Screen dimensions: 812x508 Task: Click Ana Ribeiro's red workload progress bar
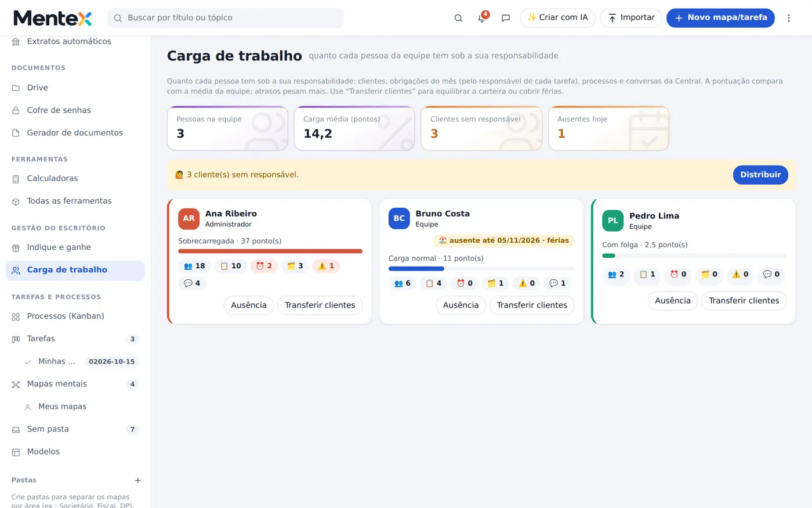[x=270, y=251]
